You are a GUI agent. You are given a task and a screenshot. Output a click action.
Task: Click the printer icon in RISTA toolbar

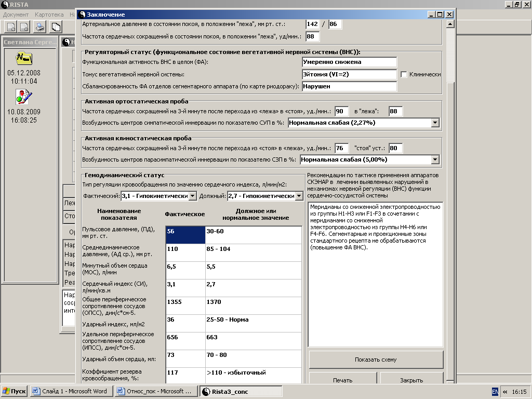[40, 27]
